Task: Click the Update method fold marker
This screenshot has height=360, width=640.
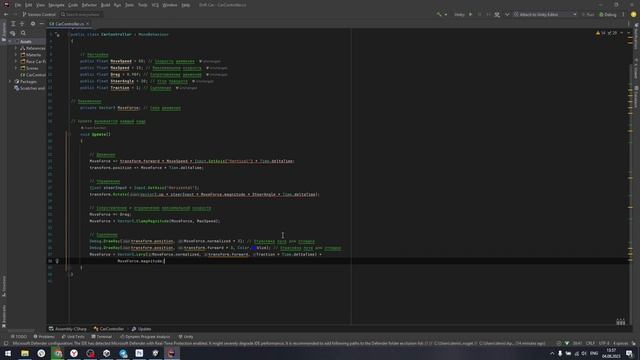Action: [69, 134]
